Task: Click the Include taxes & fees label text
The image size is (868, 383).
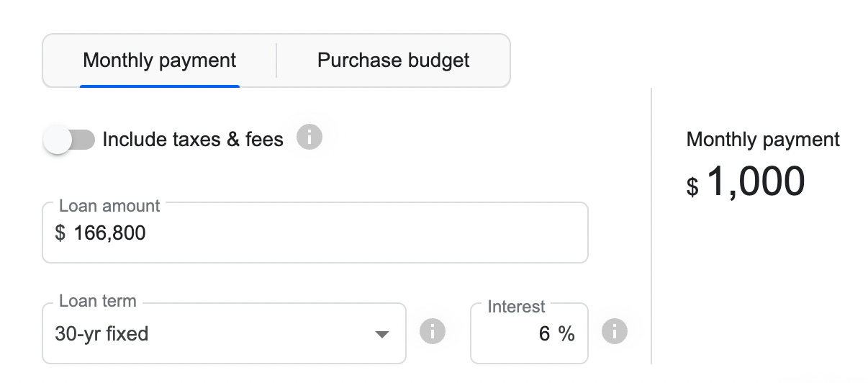Action: [193, 139]
